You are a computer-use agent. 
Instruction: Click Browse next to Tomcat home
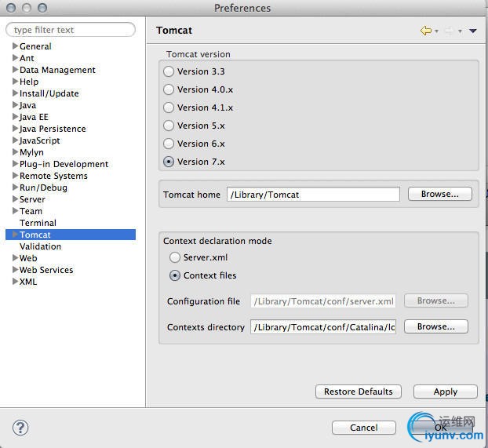coord(440,194)
